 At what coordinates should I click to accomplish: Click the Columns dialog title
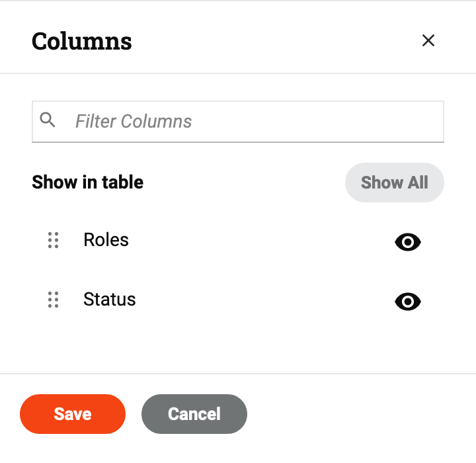82,41
